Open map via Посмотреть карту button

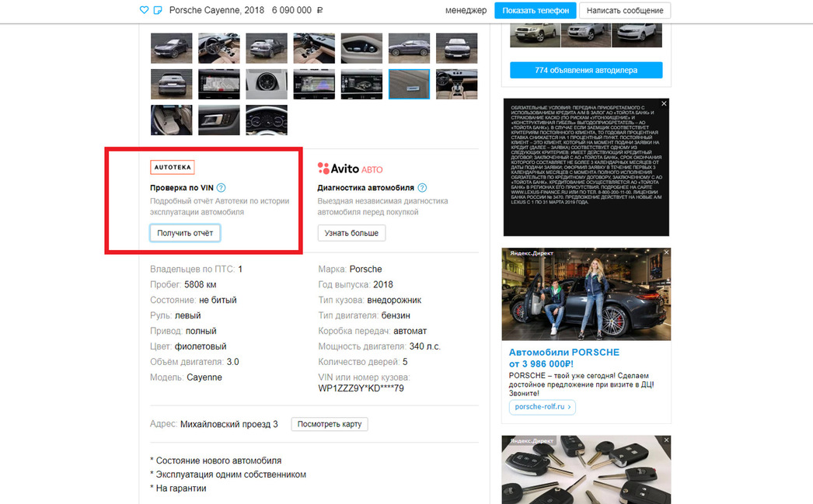[329, 424]
